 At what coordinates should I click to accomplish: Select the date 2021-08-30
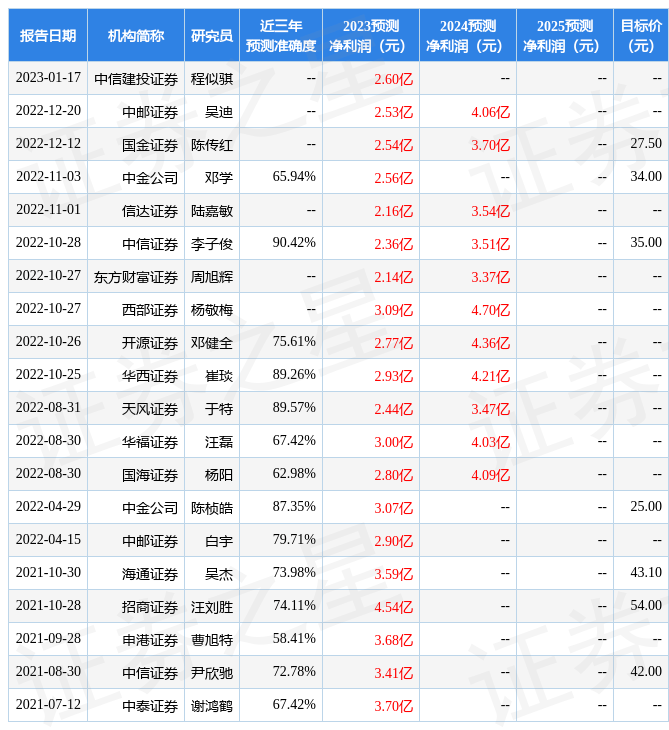(x=48, y=672)
